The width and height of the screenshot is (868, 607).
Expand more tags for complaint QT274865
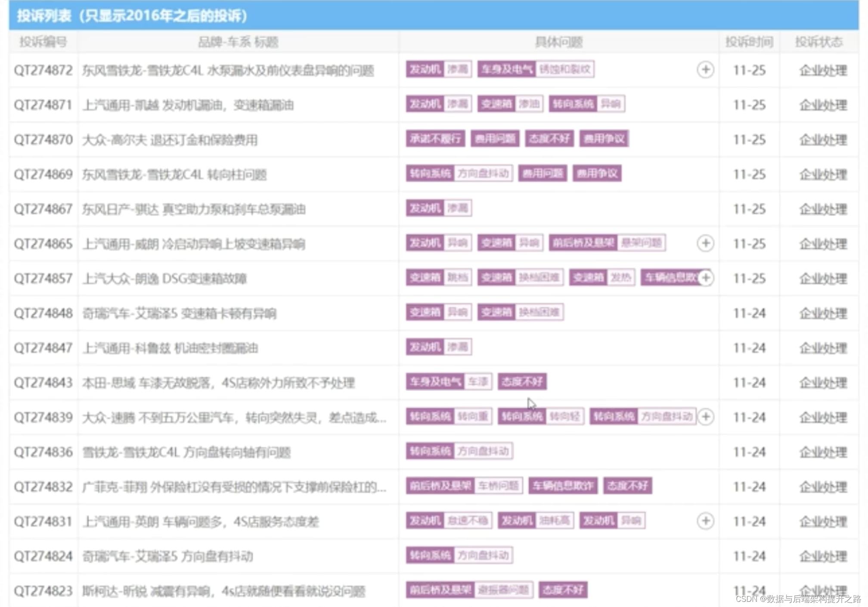point(705,243)
